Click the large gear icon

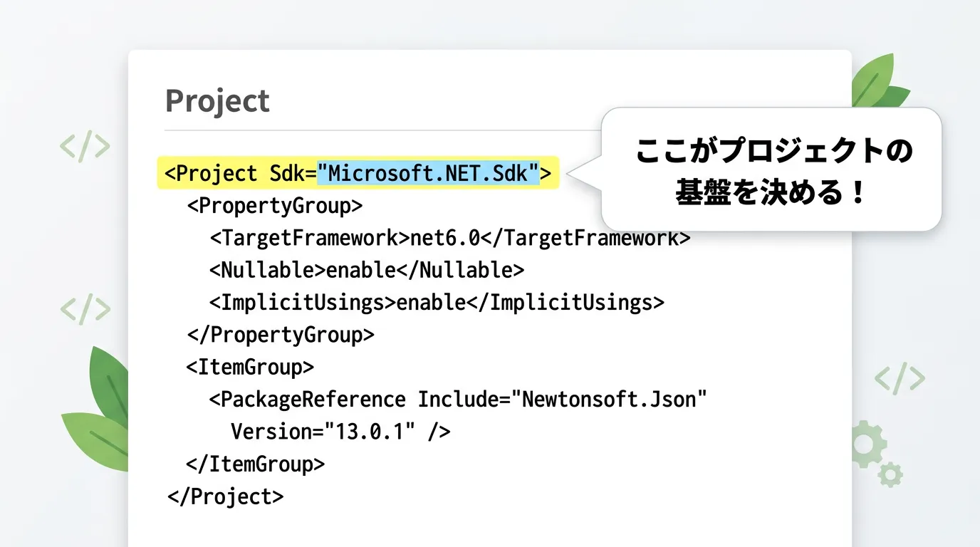click(x=865, y=444)
